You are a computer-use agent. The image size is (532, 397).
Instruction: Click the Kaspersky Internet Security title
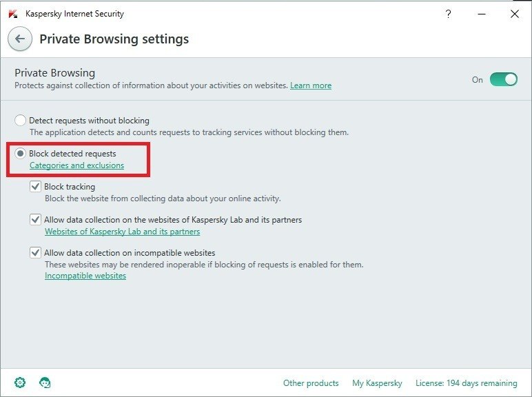point(74,14)
